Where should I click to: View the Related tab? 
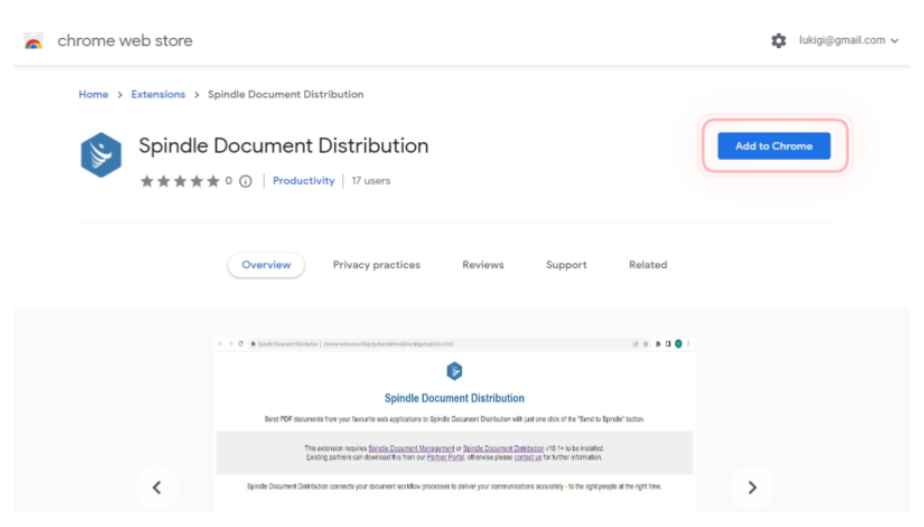click(647, 265)
